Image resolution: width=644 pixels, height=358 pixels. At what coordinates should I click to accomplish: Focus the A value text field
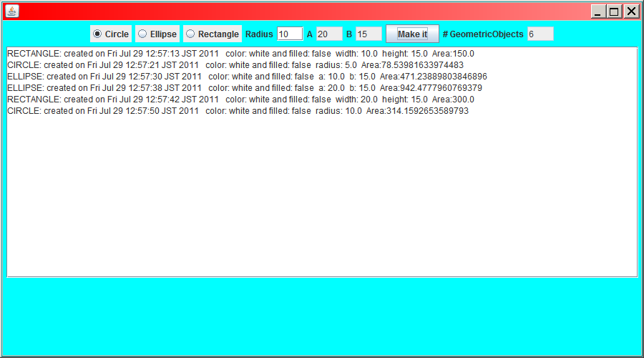click(x=329, y=34)
